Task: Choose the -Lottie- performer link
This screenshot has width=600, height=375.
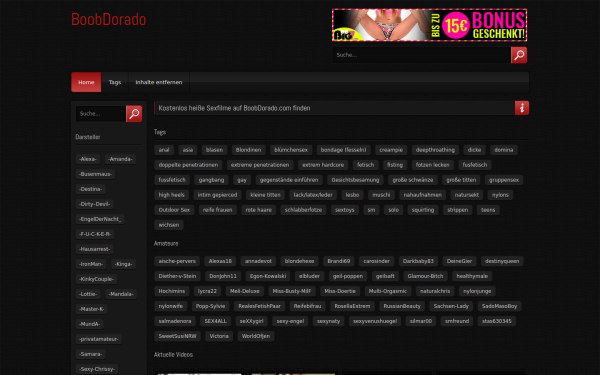Action: [x=88, y=294]
